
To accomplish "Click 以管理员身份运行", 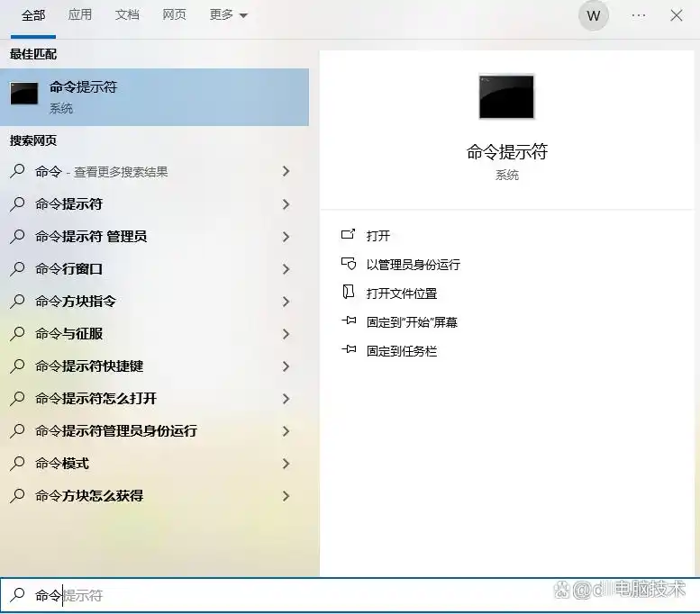I will pyautogui.click(x=413, y=265).
